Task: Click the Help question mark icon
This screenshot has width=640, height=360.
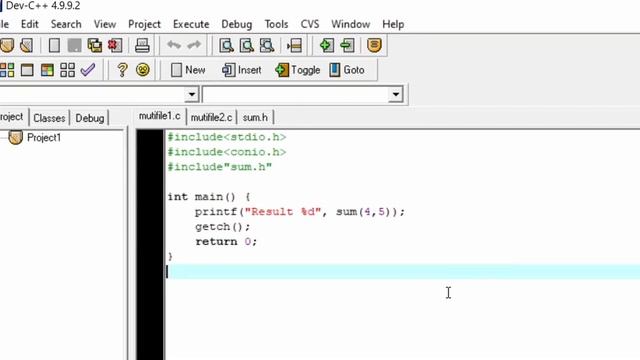Action: (122, 70)
